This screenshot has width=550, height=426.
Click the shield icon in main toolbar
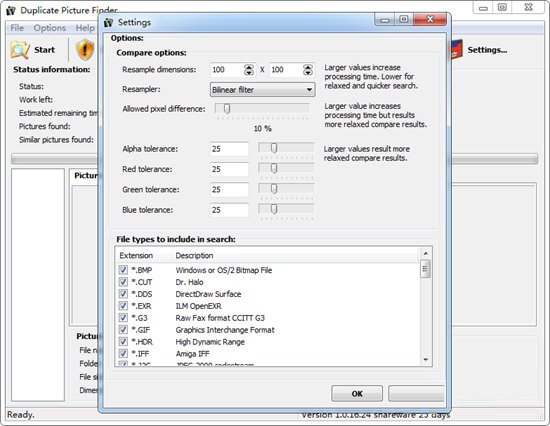(85, 49)
